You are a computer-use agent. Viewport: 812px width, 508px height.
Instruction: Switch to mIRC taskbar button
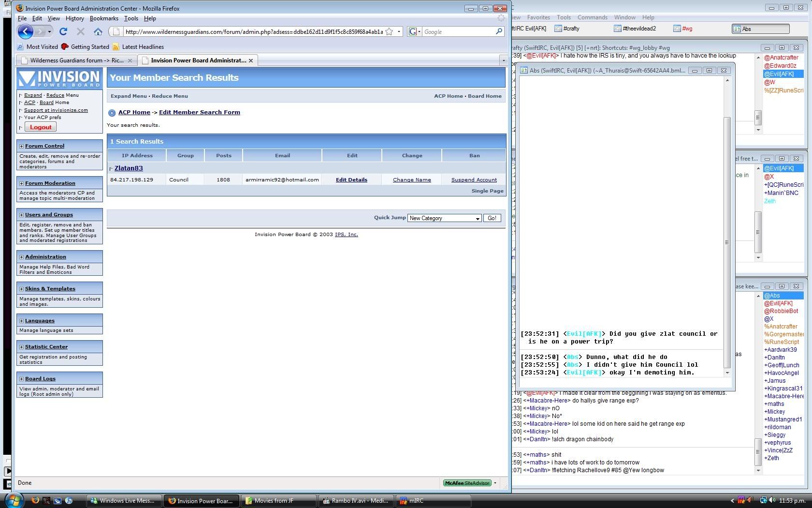[433, 501]
